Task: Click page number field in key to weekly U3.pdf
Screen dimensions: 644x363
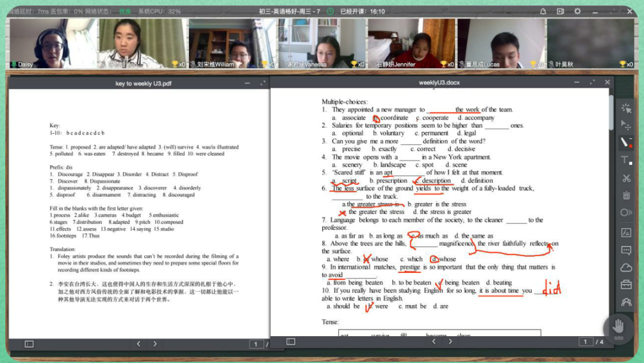Action: 256,344
